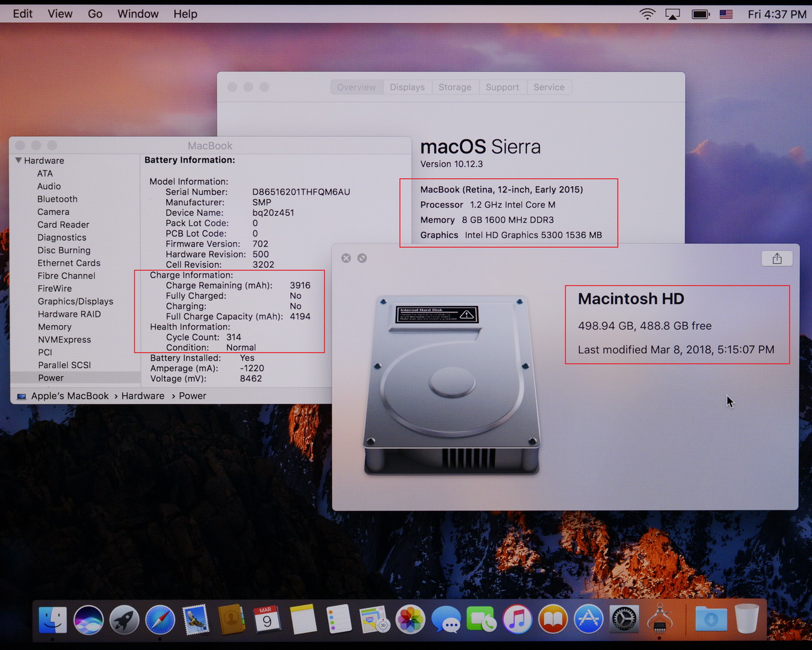
Task: Open iTunes music note icon
Action: click(x=518, y=619)
